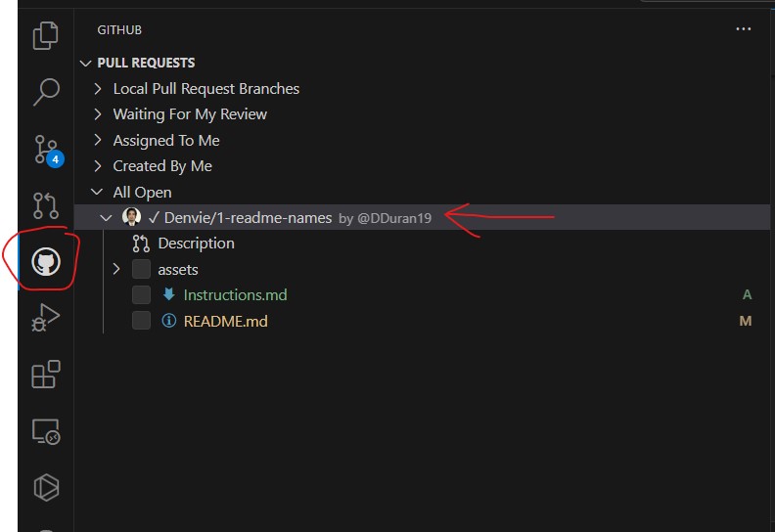775x532 pixels.
Task: Expand the assets folder chevron
Action: click(115, 269)
